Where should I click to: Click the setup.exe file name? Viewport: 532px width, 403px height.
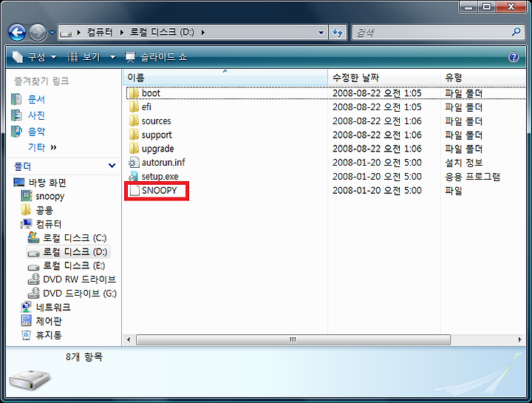pos(160,177)
